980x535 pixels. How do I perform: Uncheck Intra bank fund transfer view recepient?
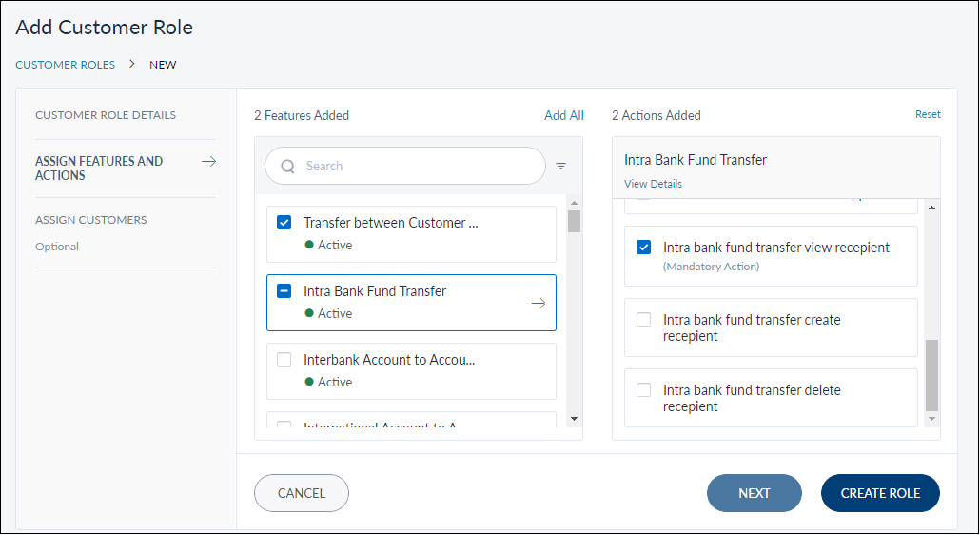coord(644,248)
